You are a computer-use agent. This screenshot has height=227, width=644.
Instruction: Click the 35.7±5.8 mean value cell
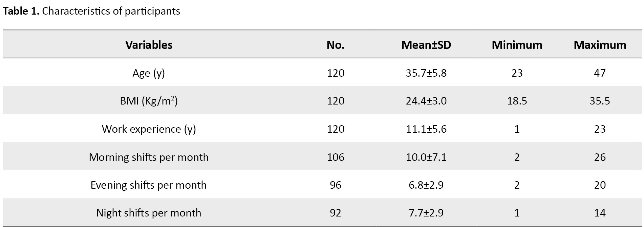point(426,73)
